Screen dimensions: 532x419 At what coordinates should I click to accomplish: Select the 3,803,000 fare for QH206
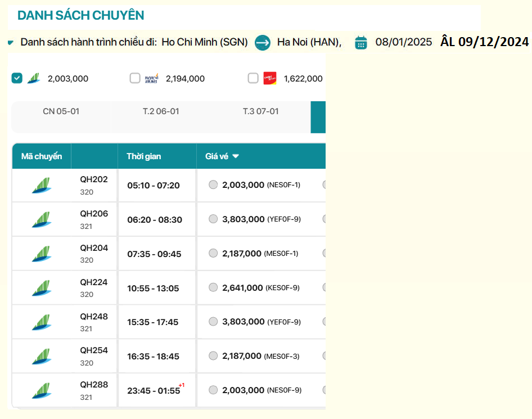coord(213,219)
